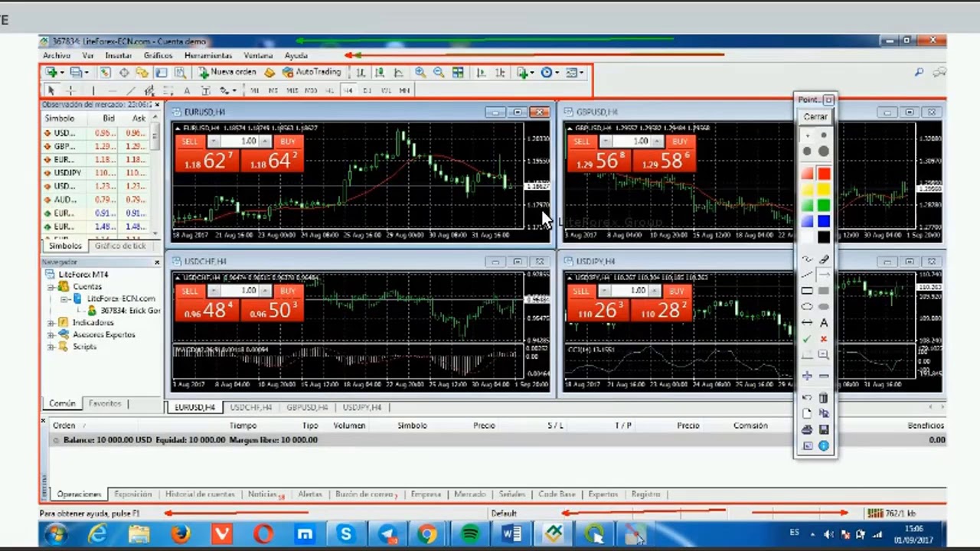Pick the red color swatch in pen panel
This screenshot has height=551, width=980.
(x=824, y=174)
